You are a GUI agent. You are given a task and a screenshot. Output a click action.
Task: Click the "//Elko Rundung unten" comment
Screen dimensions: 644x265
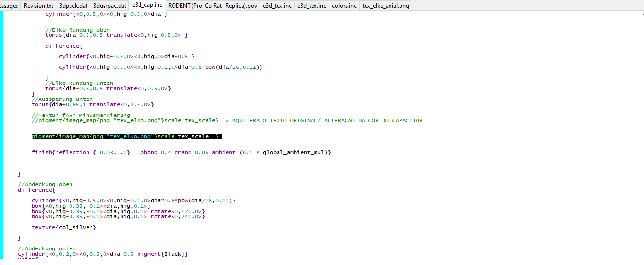click(x=79, y=83)
